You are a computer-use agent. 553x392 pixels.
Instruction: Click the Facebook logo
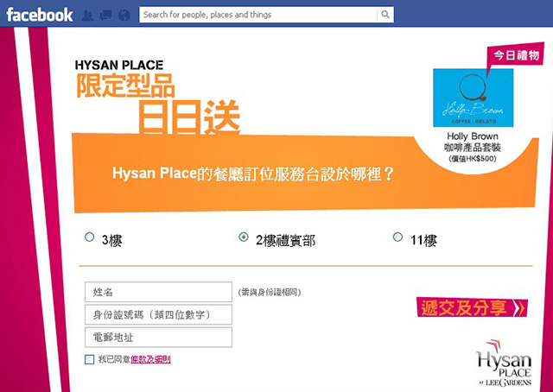pos(40,15)
